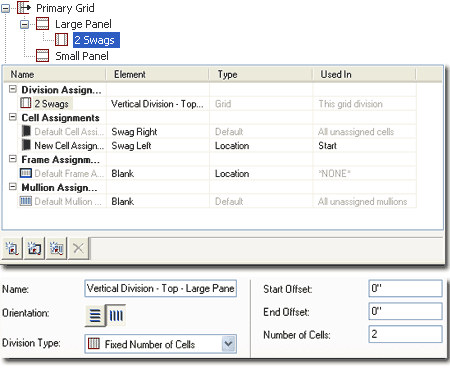Click the Element column header
Image resolution: width=450 pixels, height=381 pixels.
[158, 74]
